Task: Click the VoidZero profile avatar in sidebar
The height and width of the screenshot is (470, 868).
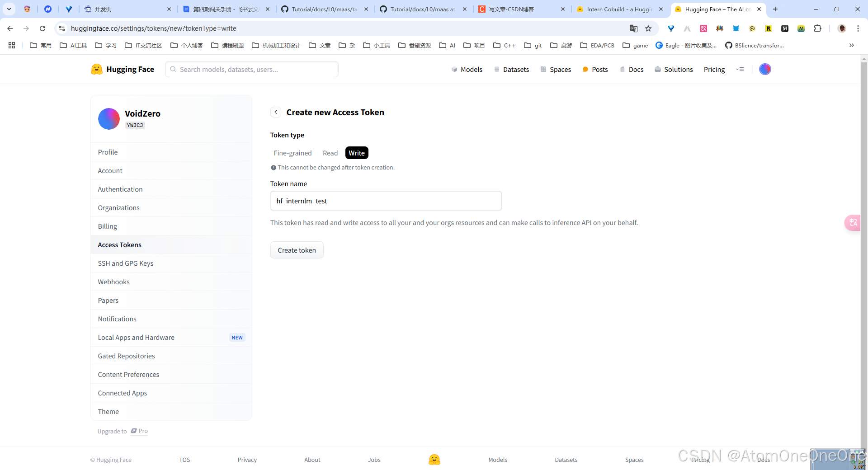Action: coord(109,119)
